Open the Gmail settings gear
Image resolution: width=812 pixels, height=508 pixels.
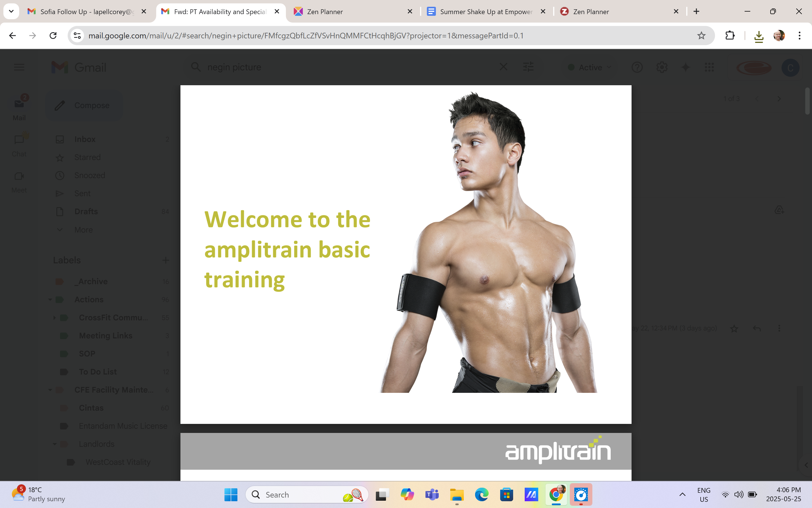coord(662,67)
